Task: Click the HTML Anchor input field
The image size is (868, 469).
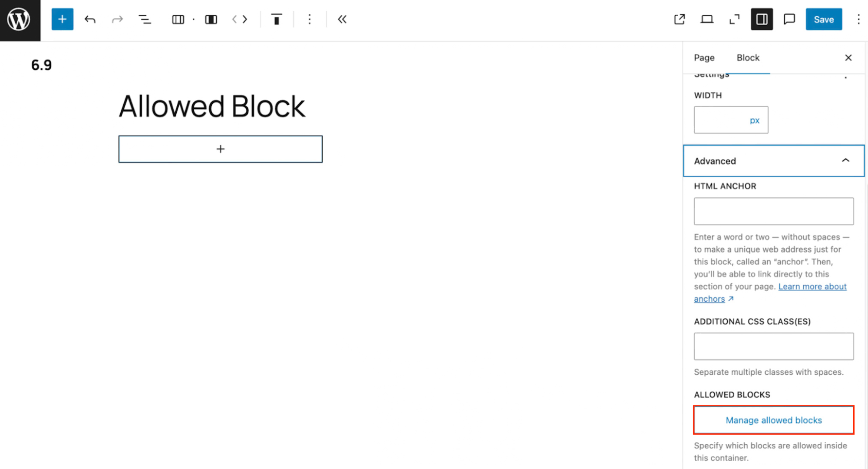Action: click(773, 211)
